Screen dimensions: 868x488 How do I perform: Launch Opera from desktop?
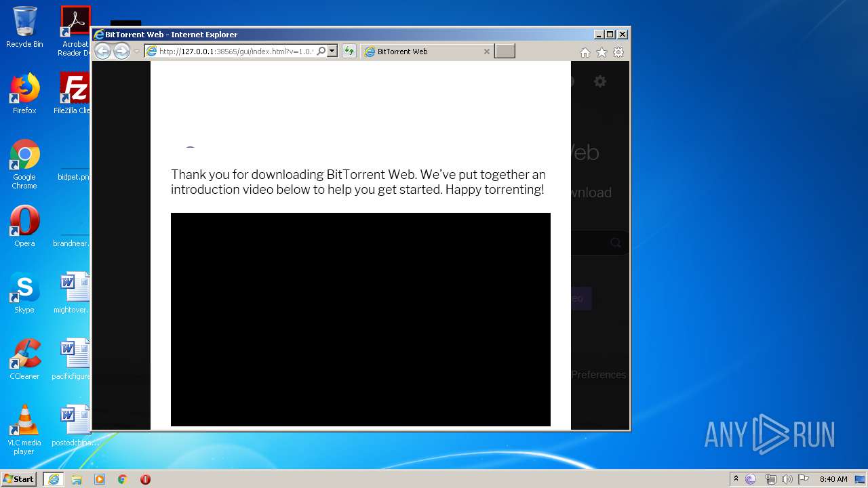24,226
